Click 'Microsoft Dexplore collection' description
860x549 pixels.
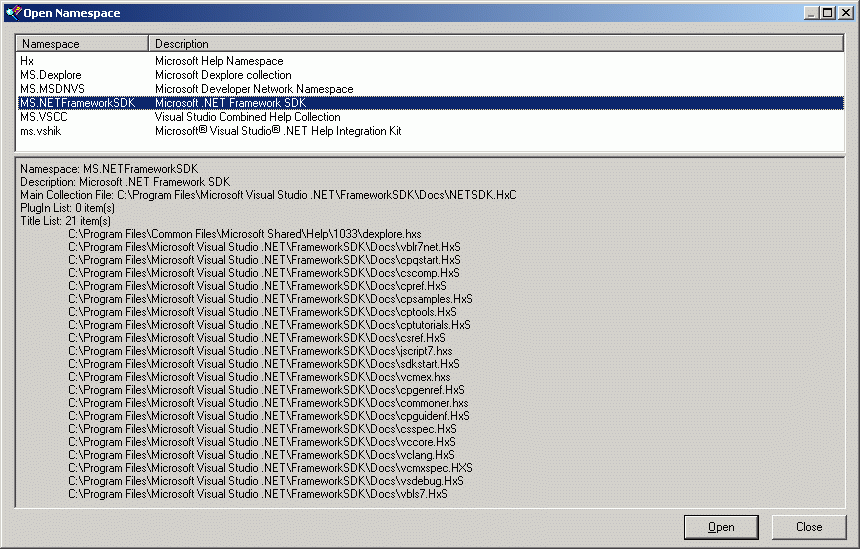point(223,75)
